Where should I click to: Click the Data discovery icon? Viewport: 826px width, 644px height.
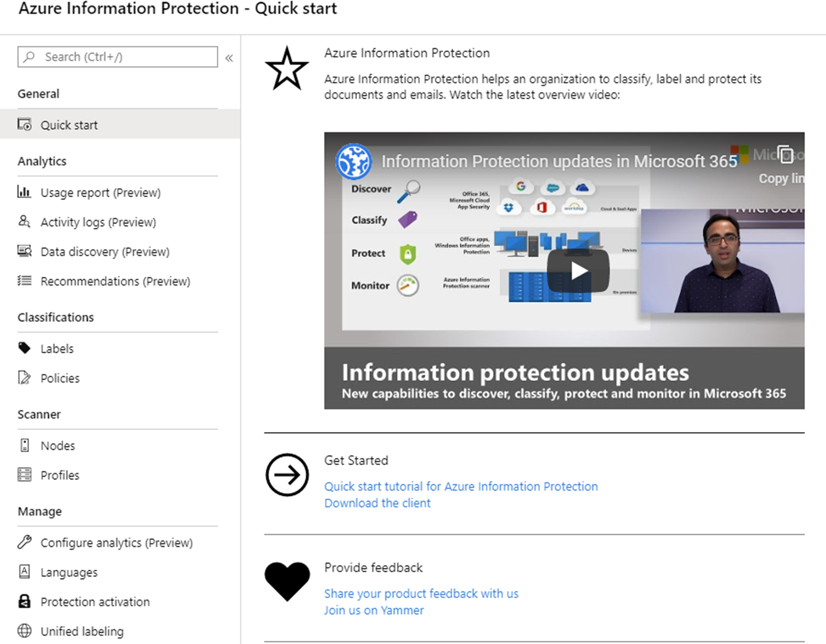[24, 251]
